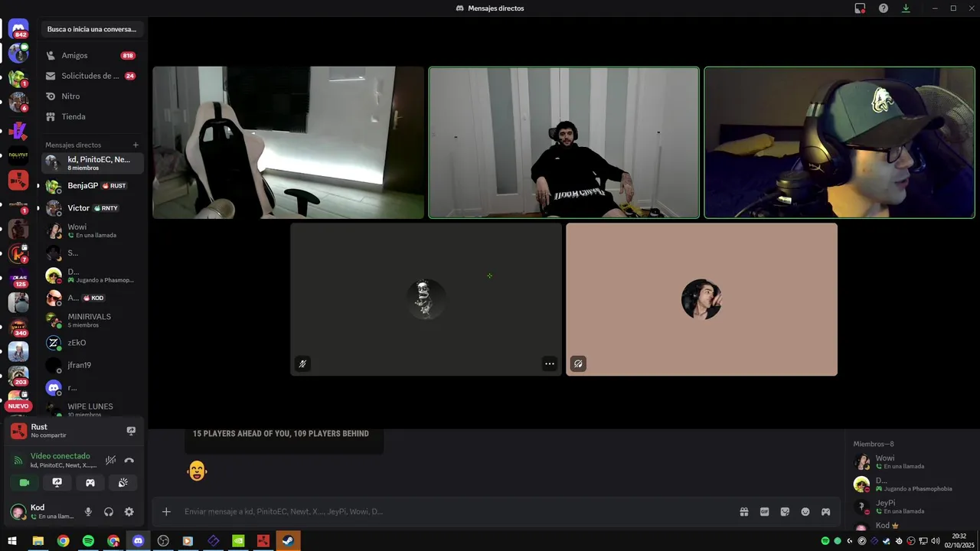Open direct message with zEkO

coord(91,343)
